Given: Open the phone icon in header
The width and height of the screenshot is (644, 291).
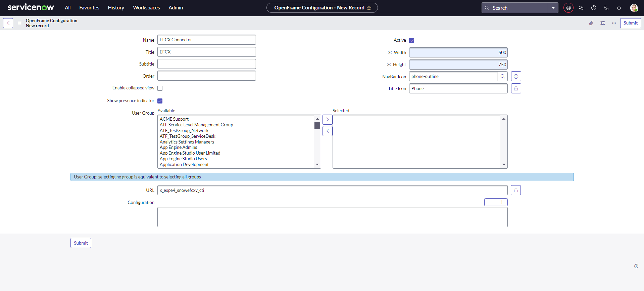Looking at the screenshot, I should point(606,8).
